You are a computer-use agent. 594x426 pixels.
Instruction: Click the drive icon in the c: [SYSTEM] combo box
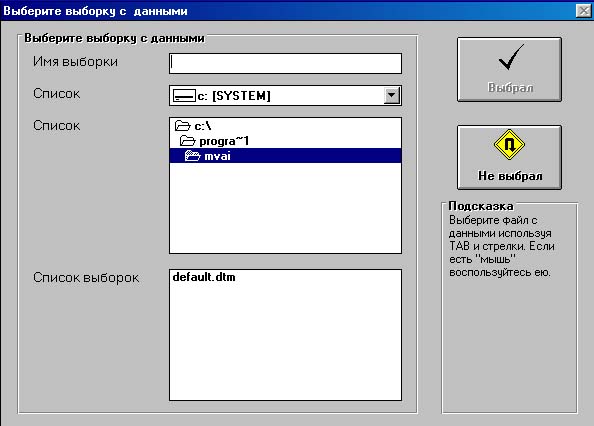[184, 96]
